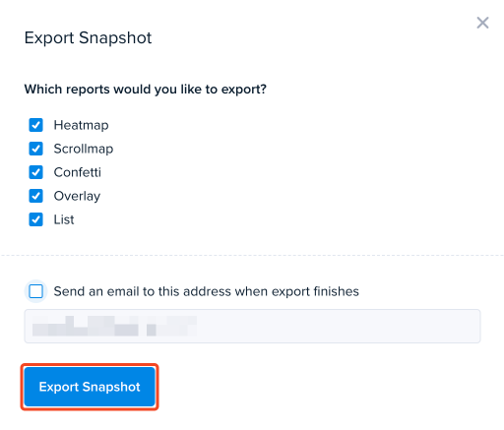Click 'Which reports would you like to export?' heading
The image size is (504, 430).
pyautogui.click(x=146, y=90)
